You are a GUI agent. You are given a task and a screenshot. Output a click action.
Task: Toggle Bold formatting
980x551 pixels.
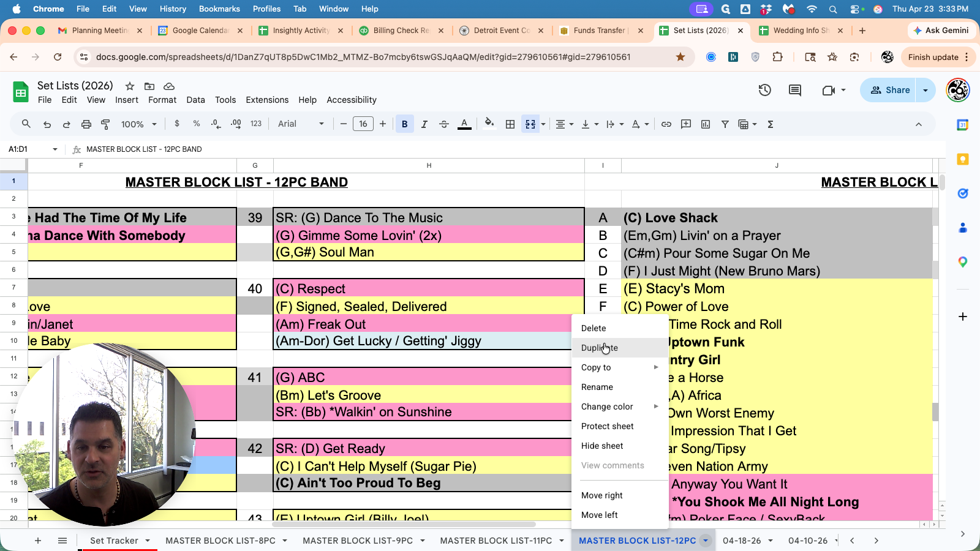(404, 124)
